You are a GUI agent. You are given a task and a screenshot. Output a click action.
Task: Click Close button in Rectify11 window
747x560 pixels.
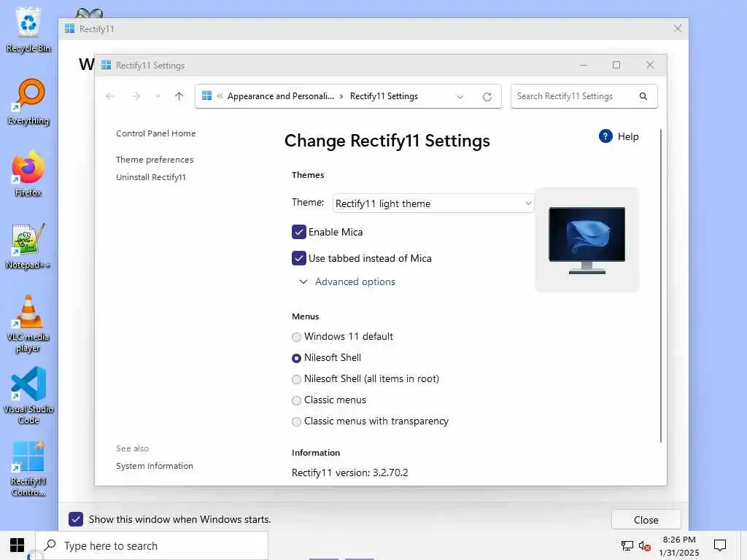(x=646, y=520)
